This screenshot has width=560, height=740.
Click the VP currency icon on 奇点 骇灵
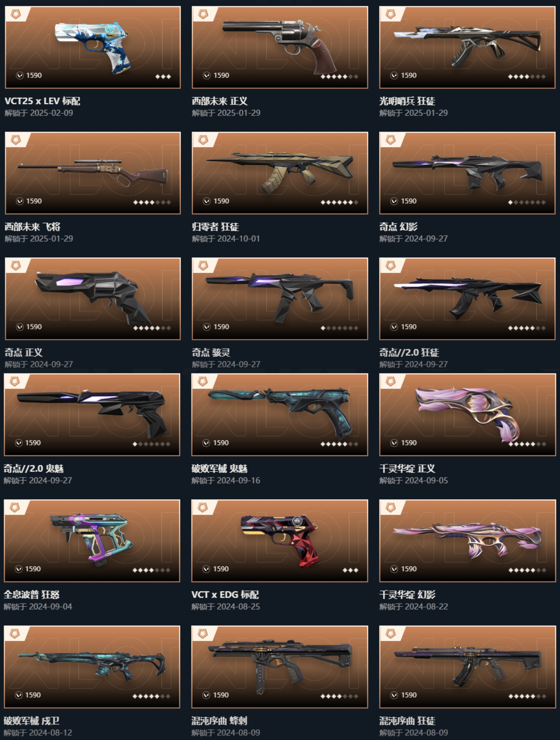coord(207,327)
